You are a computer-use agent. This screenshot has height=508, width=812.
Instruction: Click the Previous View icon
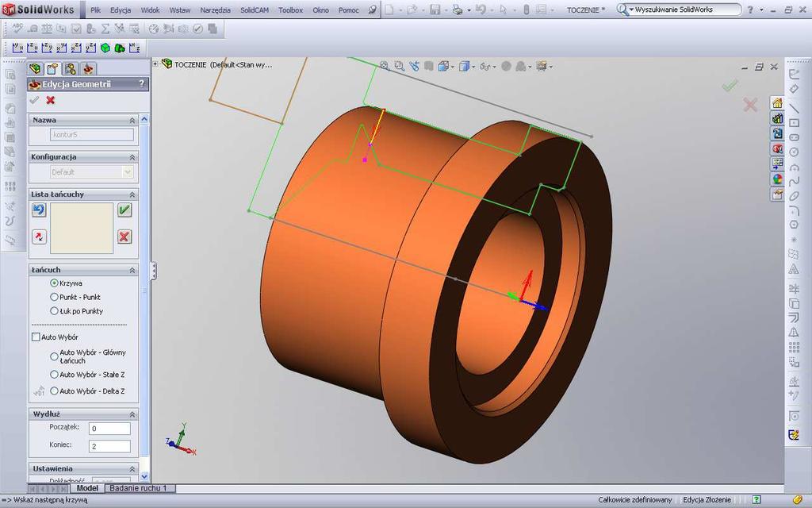[x=414, y=66]
